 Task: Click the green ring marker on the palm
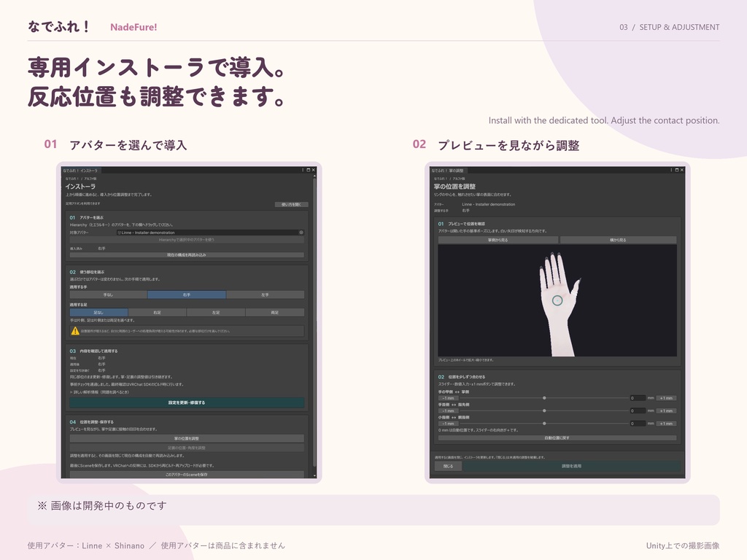[557, 300]
